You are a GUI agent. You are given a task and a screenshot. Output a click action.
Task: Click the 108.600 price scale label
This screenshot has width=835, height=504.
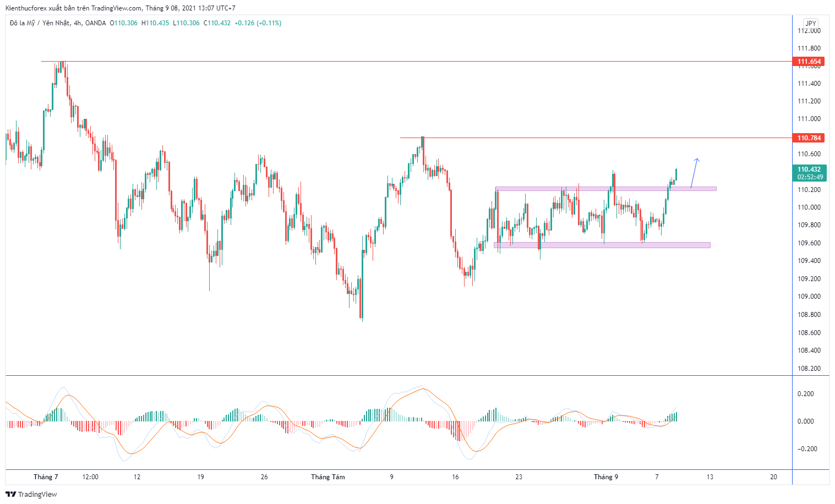point(809,333)
